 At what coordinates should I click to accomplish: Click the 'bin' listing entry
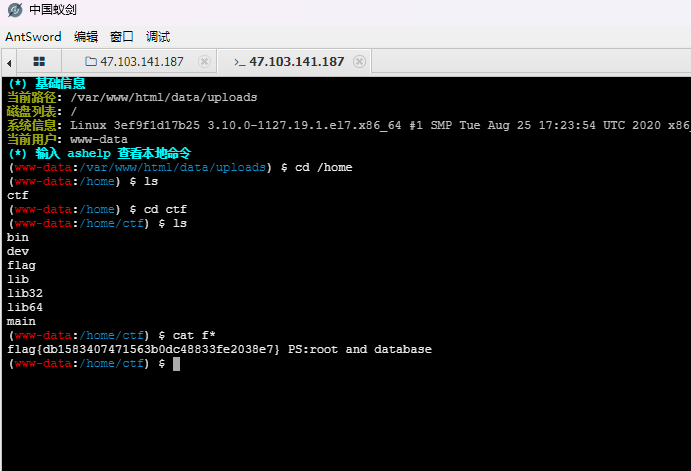pyautogui.click(x=18, y=237)
